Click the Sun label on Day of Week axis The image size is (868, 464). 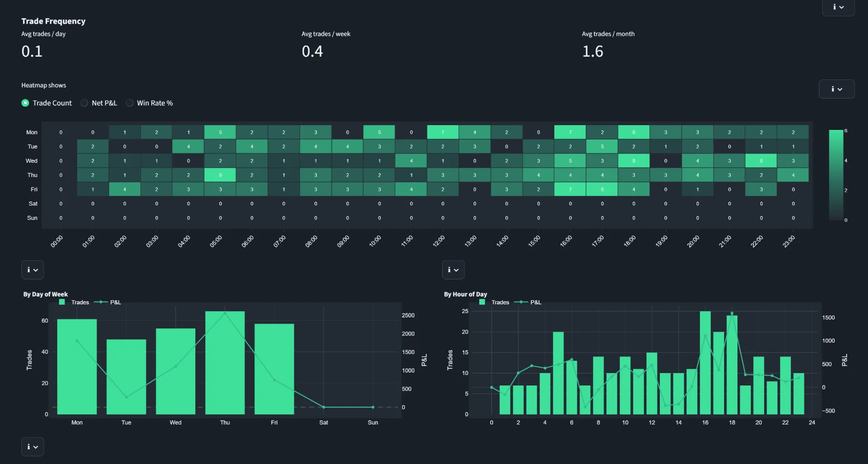pyautogui.click(x=373, y=423)
